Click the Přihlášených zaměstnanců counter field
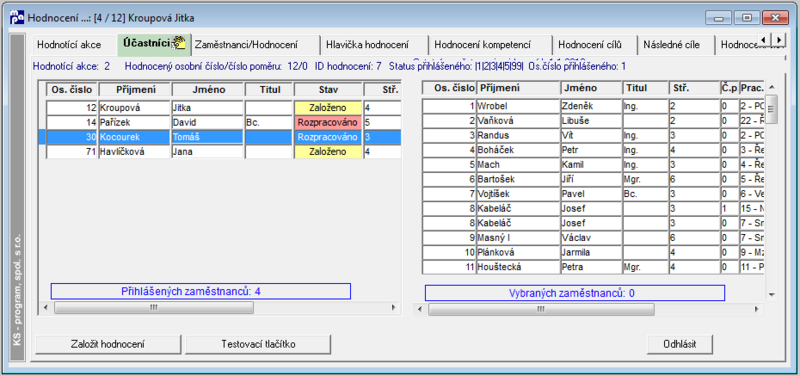The image size is (800, 376). pos(201,291)
